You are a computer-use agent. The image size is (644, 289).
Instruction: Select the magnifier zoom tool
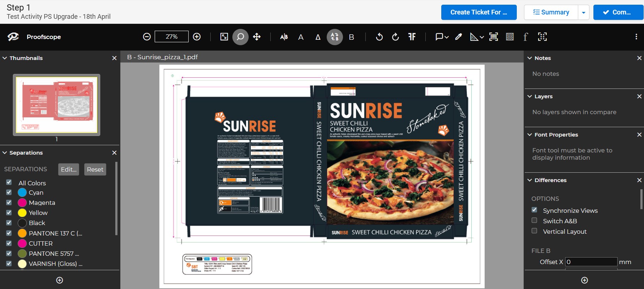240,37
